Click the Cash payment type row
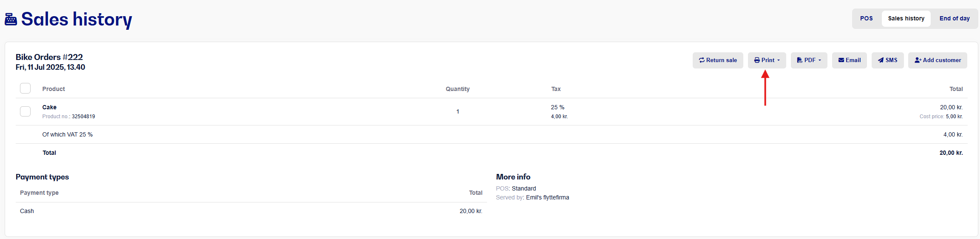This screenshot has width=980, height=239. (x=251, y=211)
